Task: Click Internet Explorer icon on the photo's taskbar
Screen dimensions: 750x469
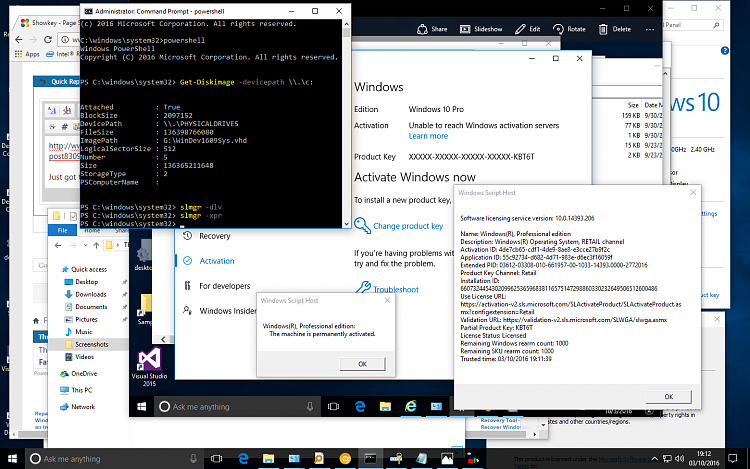Action: pos(410,406)
